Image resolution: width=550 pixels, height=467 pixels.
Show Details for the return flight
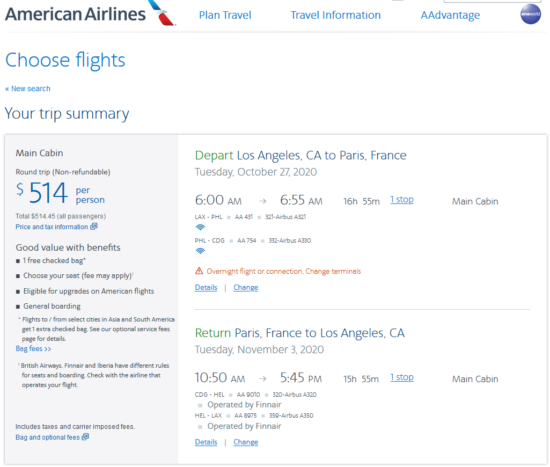pyautogui.click(x=206, y=442)
